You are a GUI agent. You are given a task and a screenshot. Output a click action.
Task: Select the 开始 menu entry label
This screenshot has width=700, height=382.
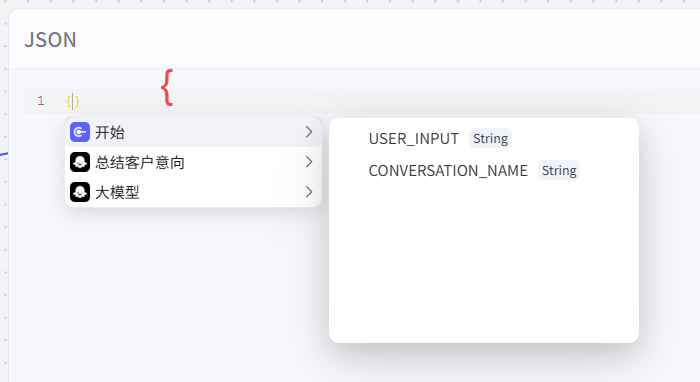click(110, 133)
